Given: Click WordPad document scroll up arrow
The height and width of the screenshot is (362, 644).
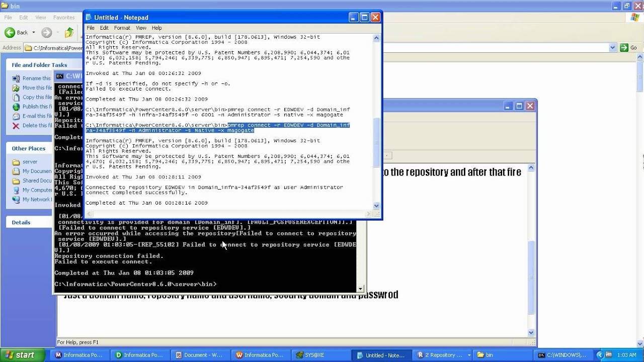Looking at the screenshot, I should [x=531, y=167].
